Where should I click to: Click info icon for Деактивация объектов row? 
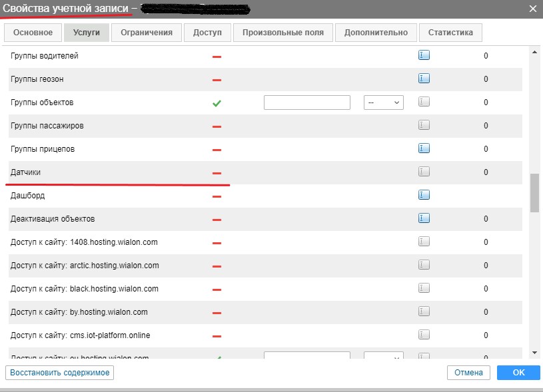(x=424, y=218)
